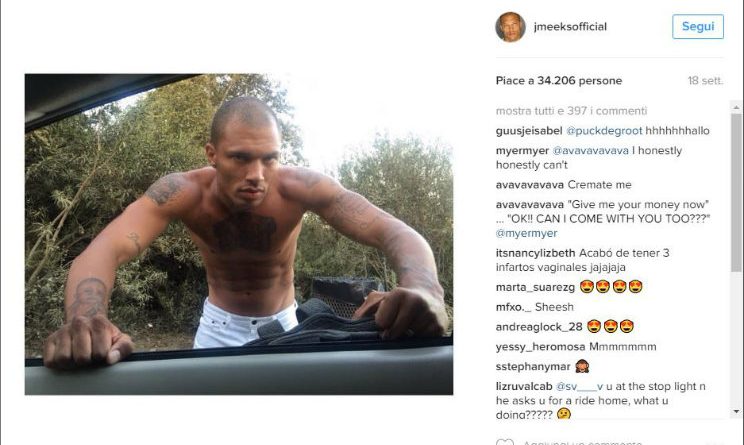This screenshot has width=744, height=445.
Task: Click the profile avatar next to jmeeksofficial
Action: click(x=510, y=27)
